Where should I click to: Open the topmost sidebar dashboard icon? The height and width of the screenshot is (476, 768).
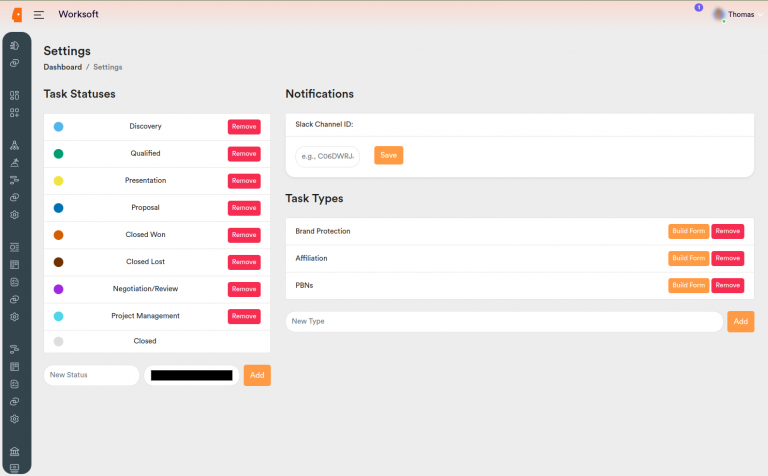pos(15,46)
